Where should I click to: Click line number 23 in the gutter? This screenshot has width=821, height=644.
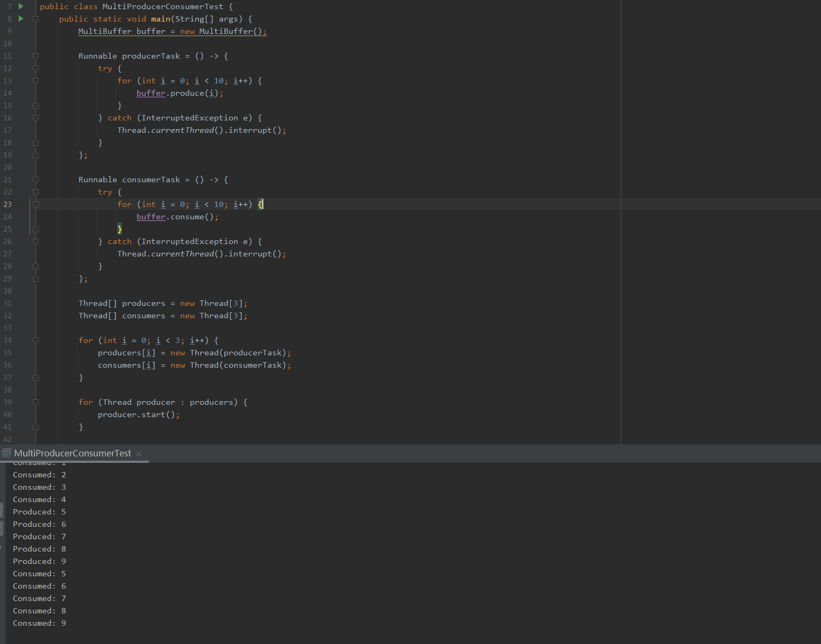click(x=8, y=204)
